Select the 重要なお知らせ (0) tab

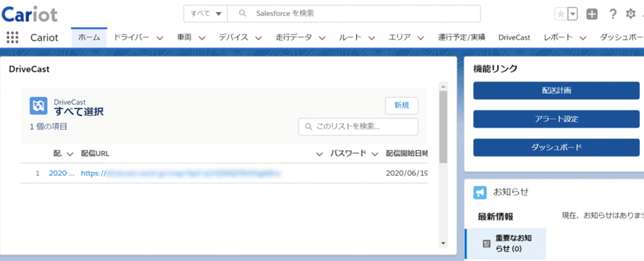click(506, 244)
